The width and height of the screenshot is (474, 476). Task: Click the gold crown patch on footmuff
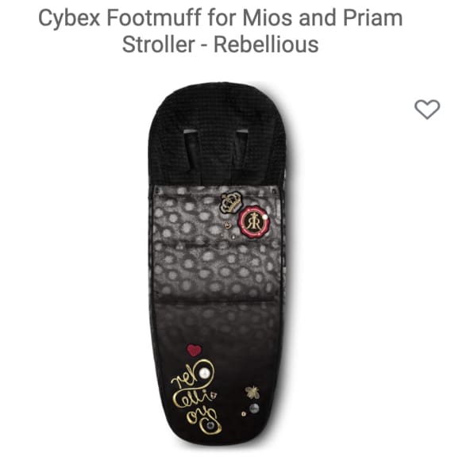(230, 202)
